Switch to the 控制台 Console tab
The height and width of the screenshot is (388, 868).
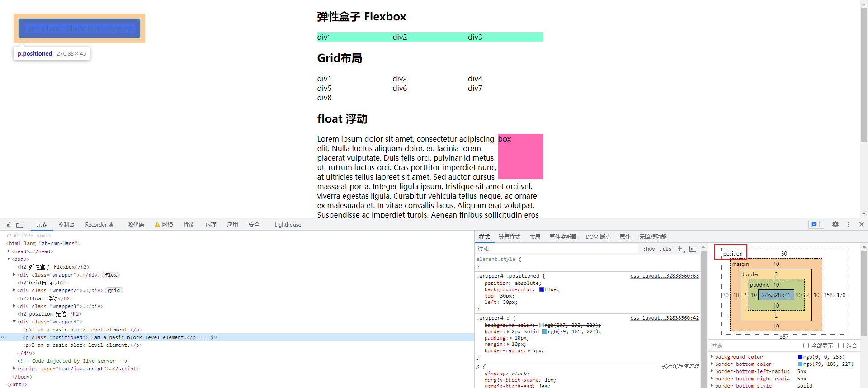[x=66, y=224]
